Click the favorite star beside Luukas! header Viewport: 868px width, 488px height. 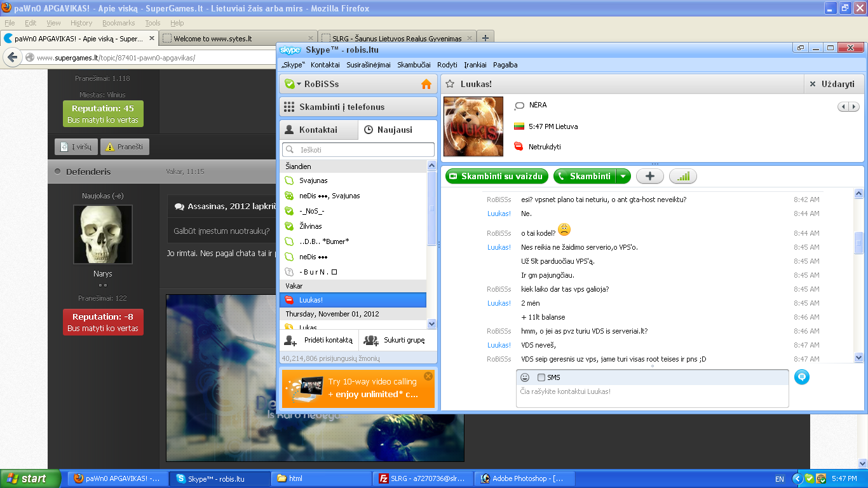[449, 84]
